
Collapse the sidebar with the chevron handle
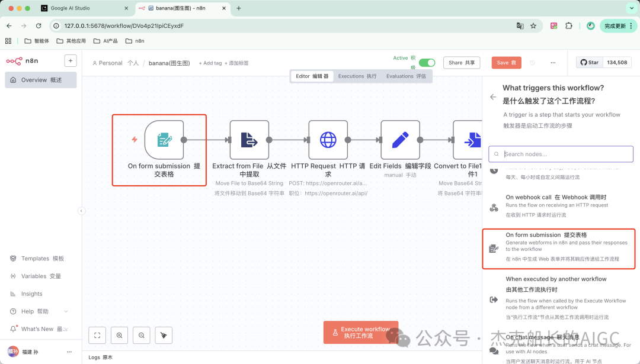tap(81, 211)
